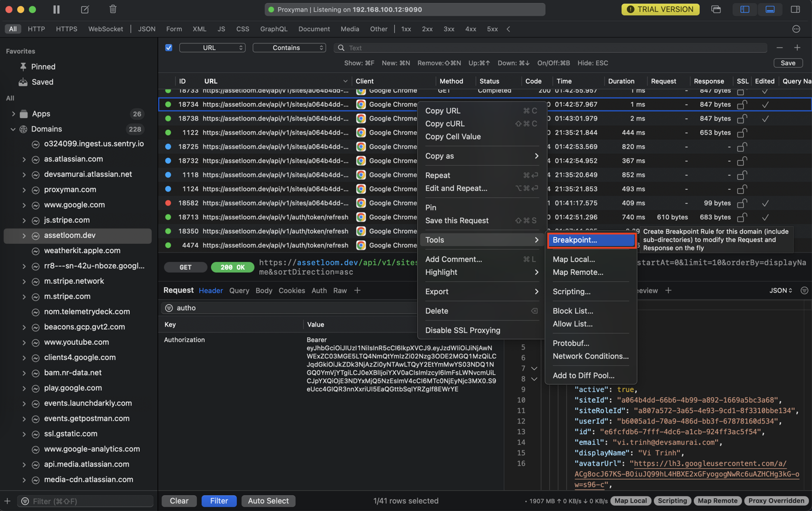Click the red status dot on row 18582

click(x=168, y=203)
